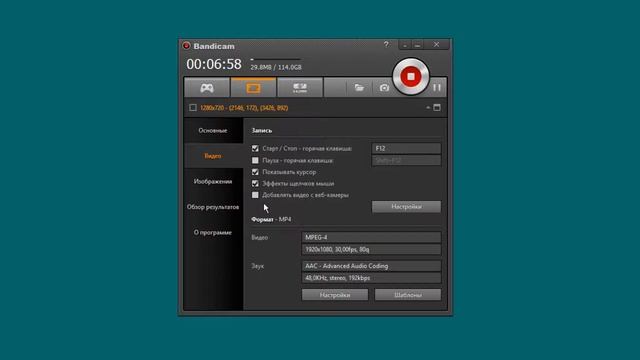The image size is (640, 360).
Task: Switch to HDMI device recording mode
Action: 300,88
